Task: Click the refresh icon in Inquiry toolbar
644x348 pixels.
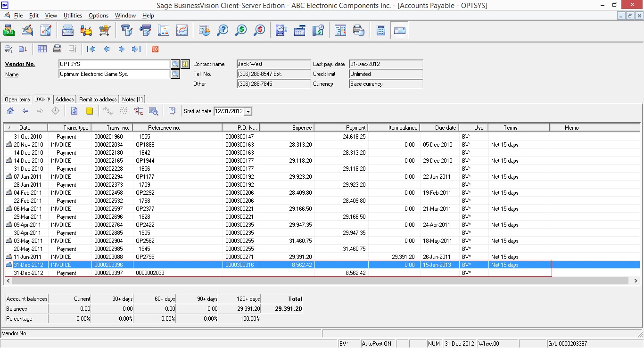Action: (x=74, y=111)
